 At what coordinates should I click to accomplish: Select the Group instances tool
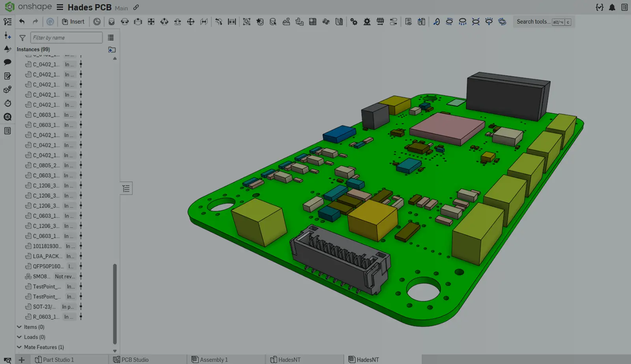(x=246, y=22)
